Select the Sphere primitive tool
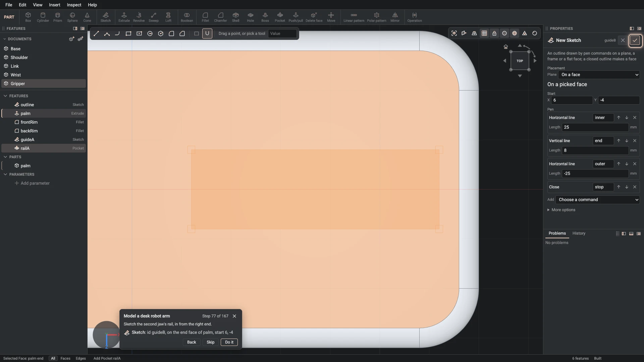644x362 pixels. (x=72, y=17)
